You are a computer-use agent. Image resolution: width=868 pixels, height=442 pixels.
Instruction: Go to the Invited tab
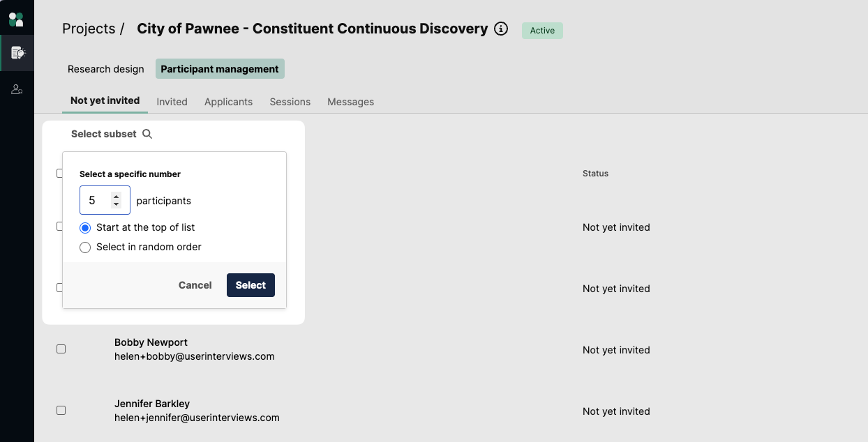tap(172, 102)
